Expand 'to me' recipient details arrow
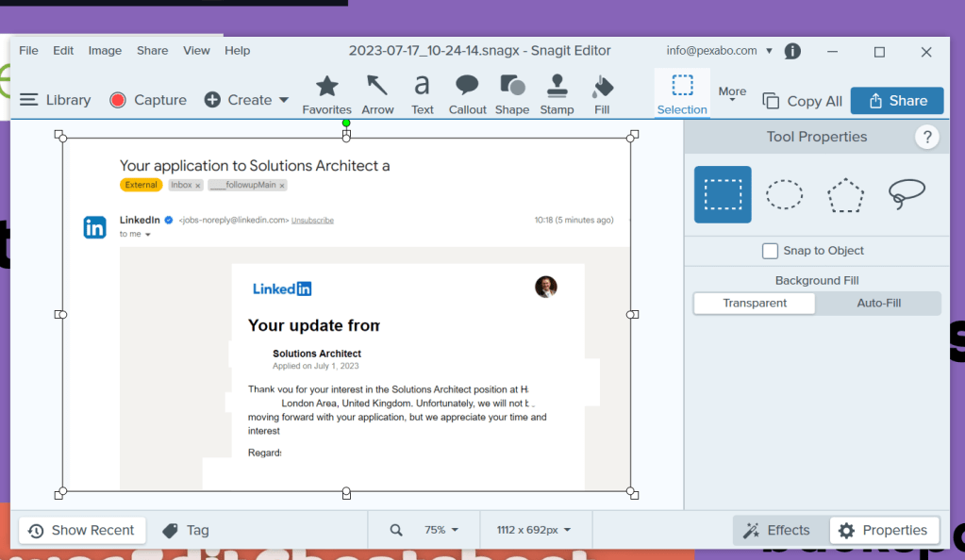965x560 pixels. click(x=148, y=235)
